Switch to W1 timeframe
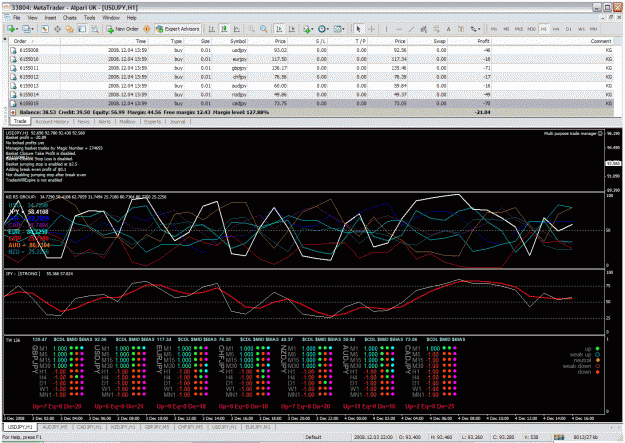 point(581,29)
